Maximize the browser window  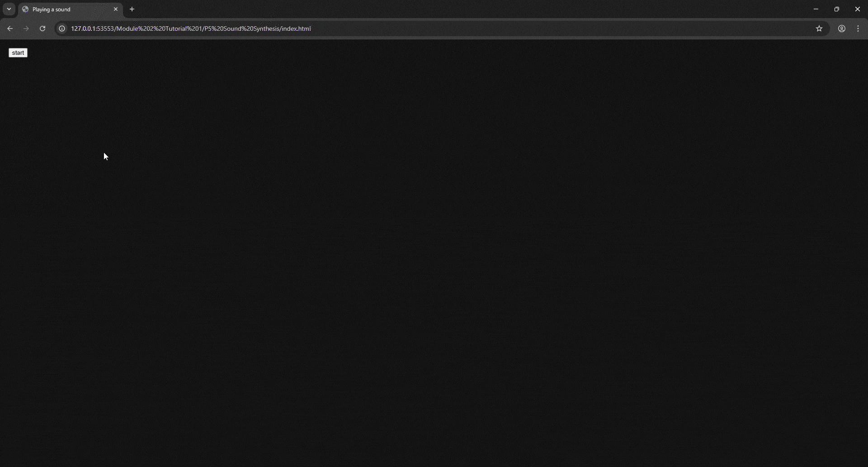click(837, 9)
